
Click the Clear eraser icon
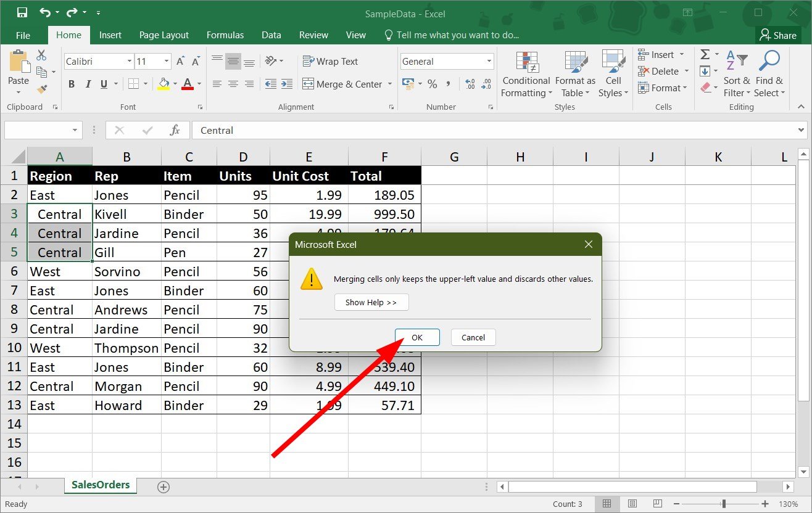point(706,88)
